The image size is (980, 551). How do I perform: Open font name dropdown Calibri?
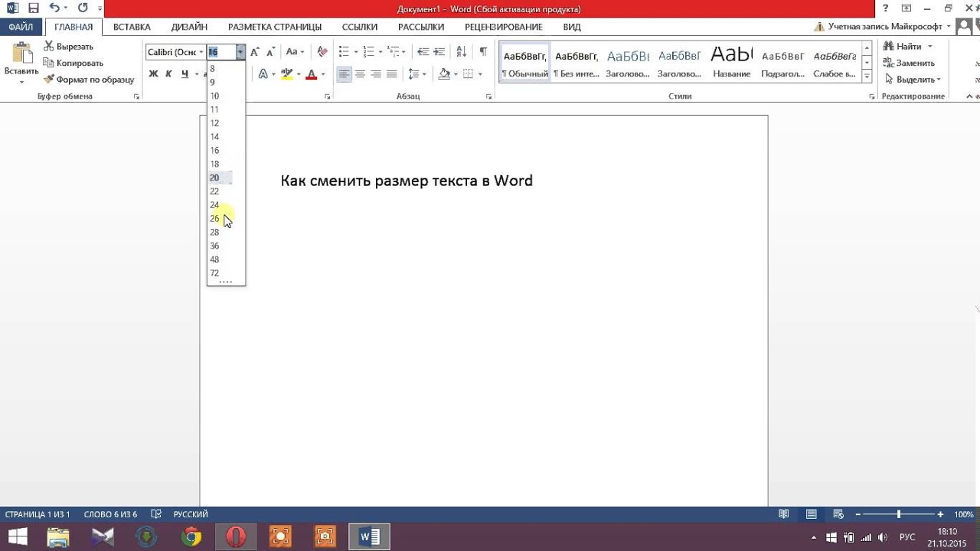[201, 52]
